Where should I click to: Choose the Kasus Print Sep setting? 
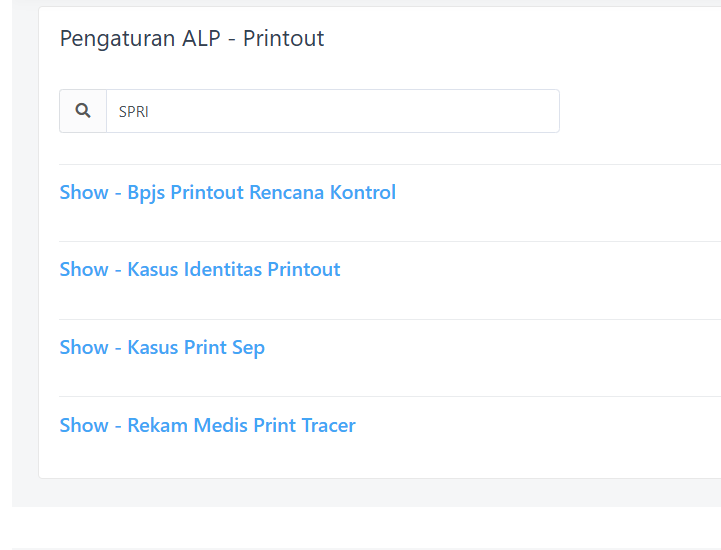pos(162,347)
